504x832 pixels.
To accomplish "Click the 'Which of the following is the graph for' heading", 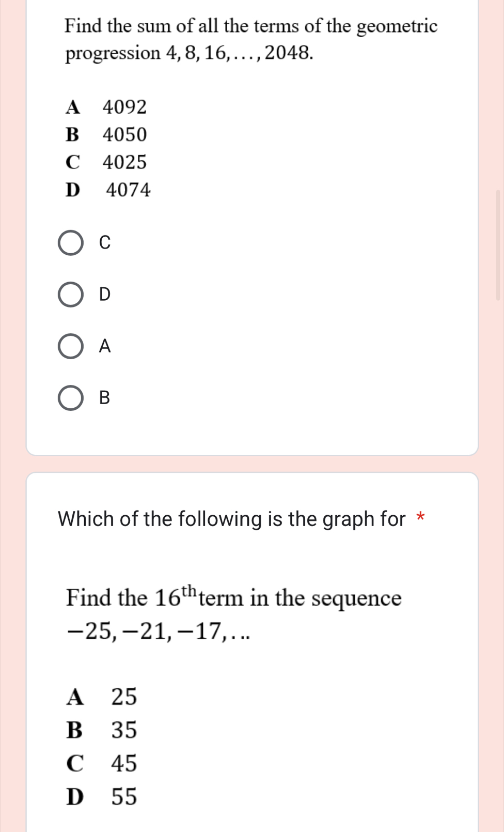I will pyautogui.click(x=232, y=519).
